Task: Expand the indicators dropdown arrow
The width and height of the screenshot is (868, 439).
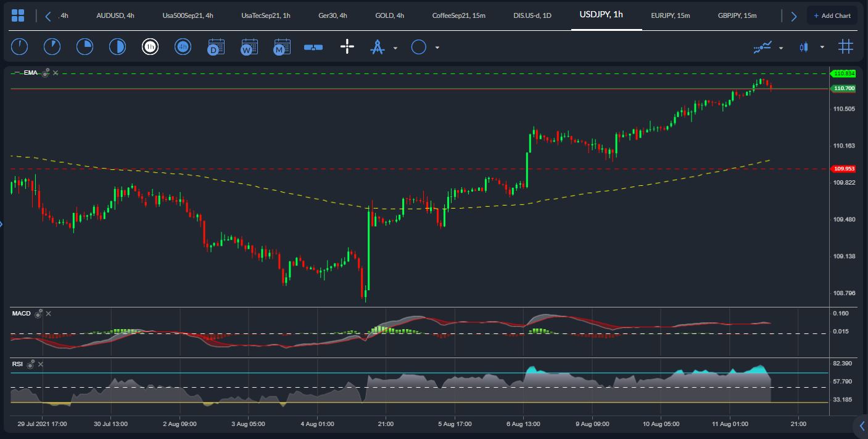Action: [x=781, y=48]
